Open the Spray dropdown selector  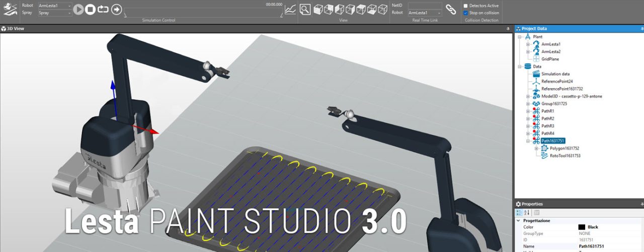(x=55, y=13)
